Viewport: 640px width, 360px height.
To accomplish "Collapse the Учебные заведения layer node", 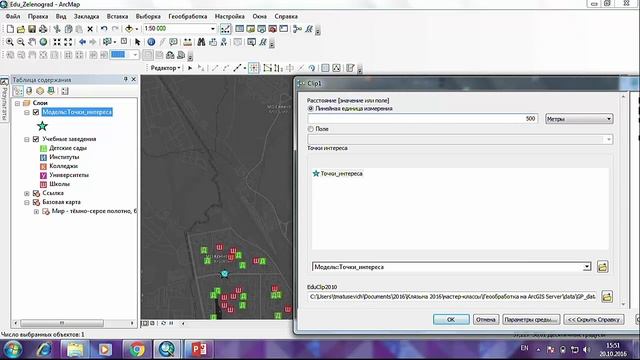I will click(27, 139).
